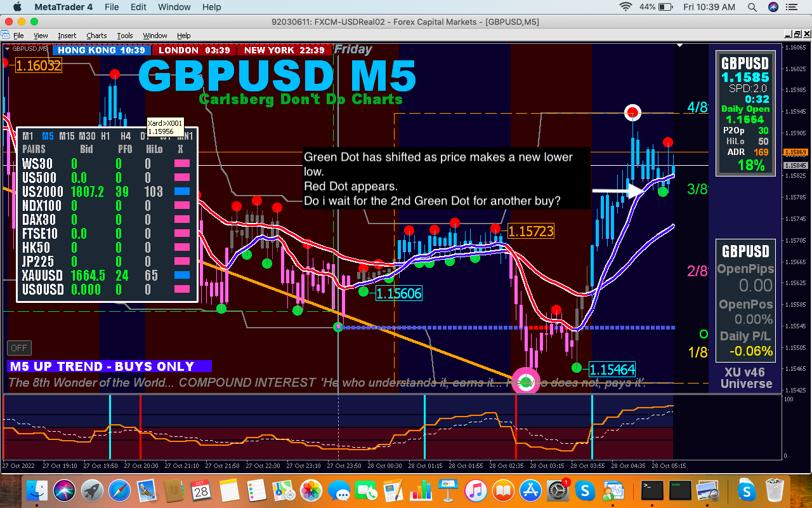The height and width of the screenshot is (508, 812).
Task: Open Photos pinwheel icon in Dock
Action: pyautogui.click(x=311, y=491)
